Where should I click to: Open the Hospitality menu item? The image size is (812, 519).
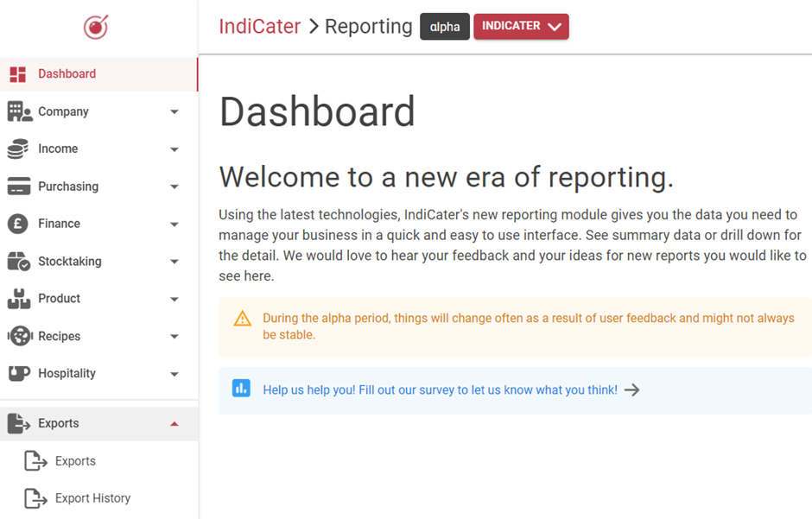point(99,374)
